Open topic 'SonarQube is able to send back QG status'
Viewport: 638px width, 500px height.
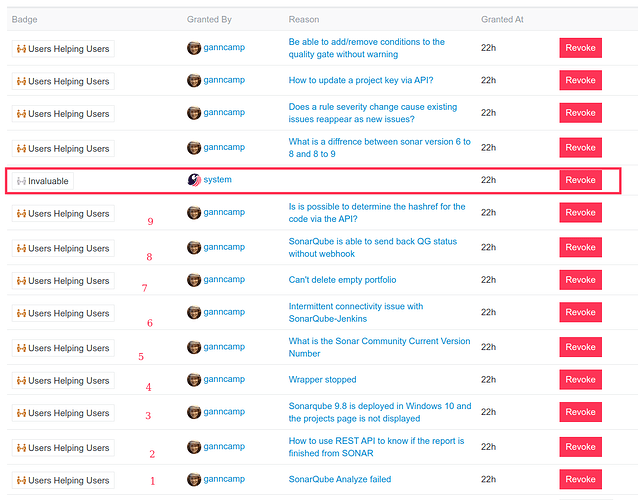tap(372, 247)
